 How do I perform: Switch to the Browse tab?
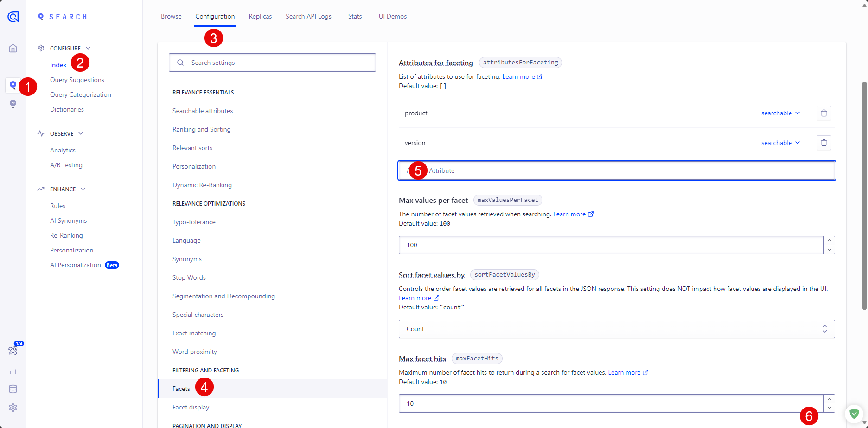coord(171,16)
